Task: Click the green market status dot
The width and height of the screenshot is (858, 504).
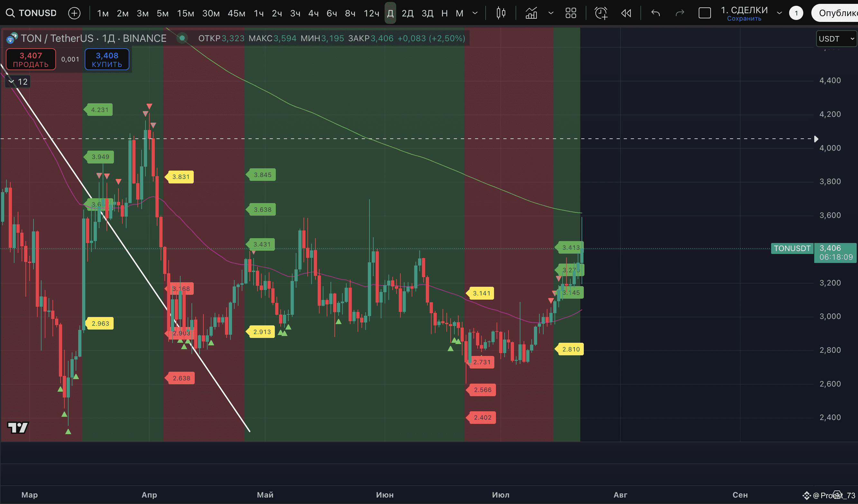Action: tap(182, 38)
